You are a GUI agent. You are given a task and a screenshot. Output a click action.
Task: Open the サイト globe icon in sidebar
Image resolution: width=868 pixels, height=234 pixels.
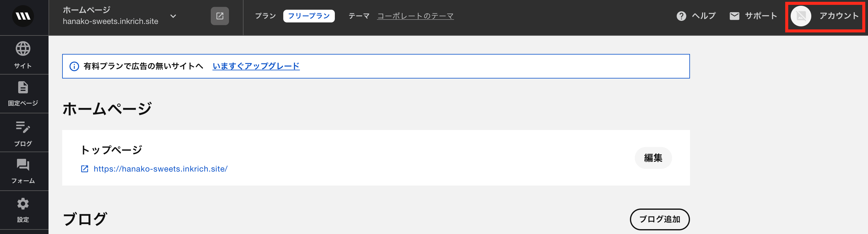pos(23,49)
